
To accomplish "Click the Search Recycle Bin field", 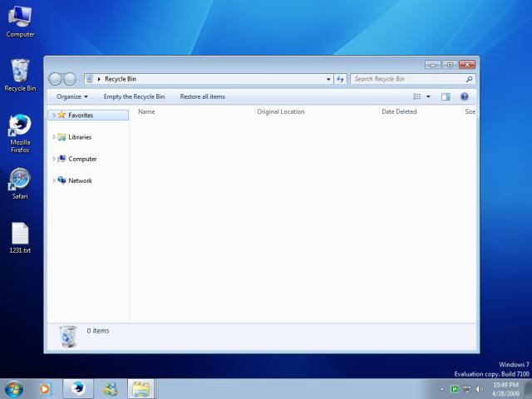I will click(x=406, y=79).
